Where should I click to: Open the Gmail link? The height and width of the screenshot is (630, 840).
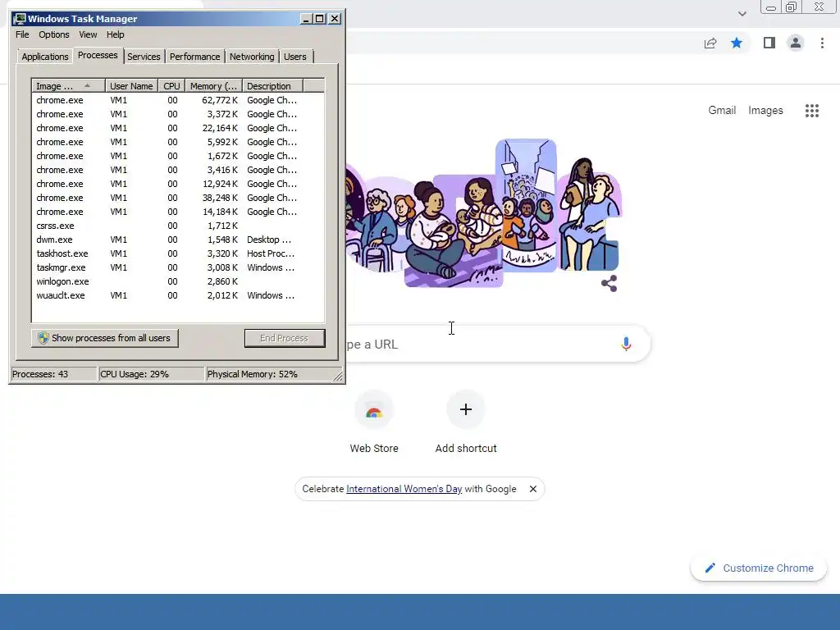[x=722, y=110]
